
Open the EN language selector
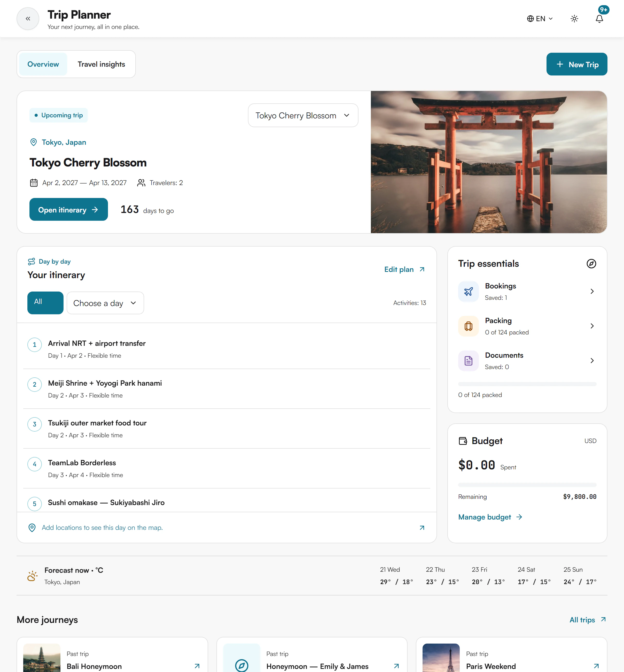tap(540, 19)
